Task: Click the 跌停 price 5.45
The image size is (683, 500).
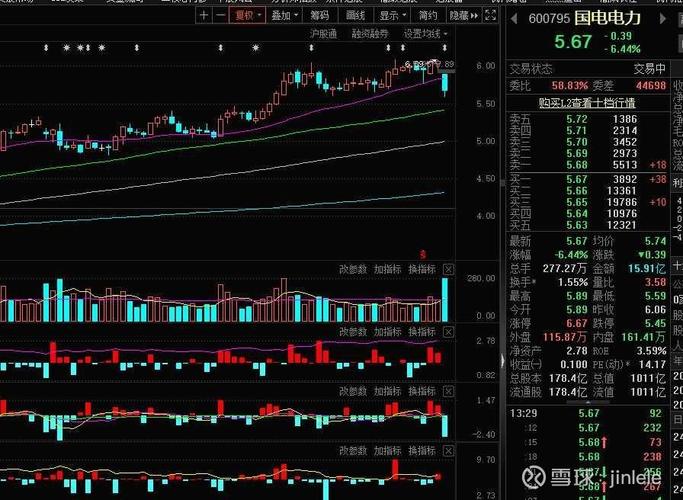Action: click(655, 323)
